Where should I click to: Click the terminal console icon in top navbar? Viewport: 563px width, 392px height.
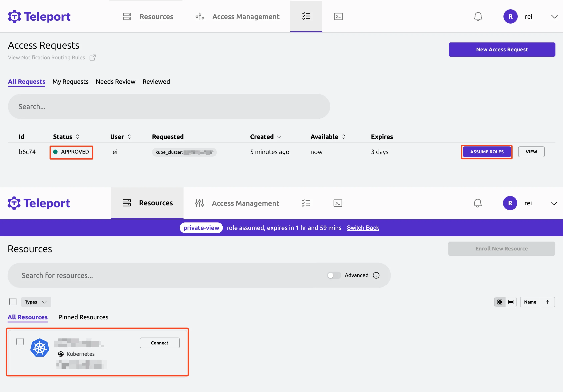pyautogui.click(x=338, y=16)
